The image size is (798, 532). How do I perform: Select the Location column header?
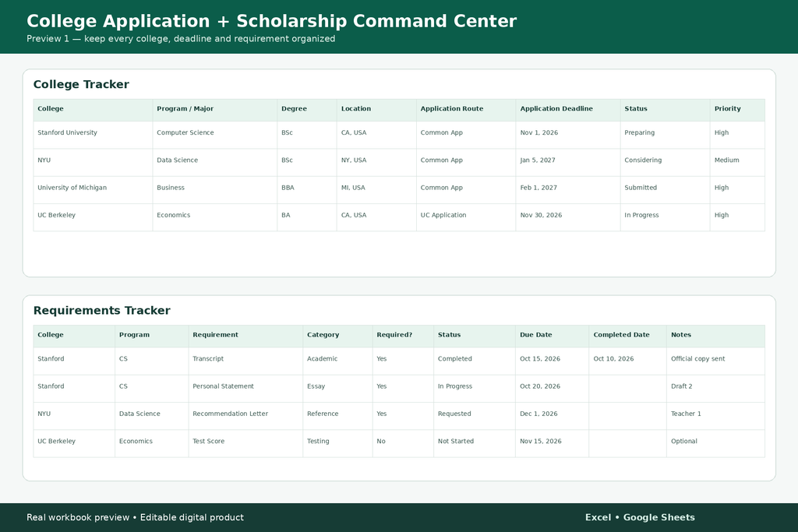click(376, 109)
